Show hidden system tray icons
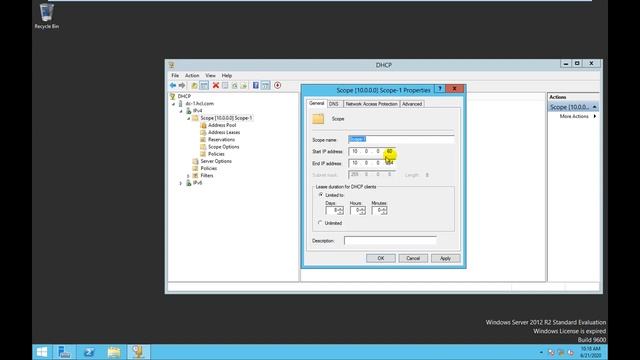640x360 pixels. 541,352
